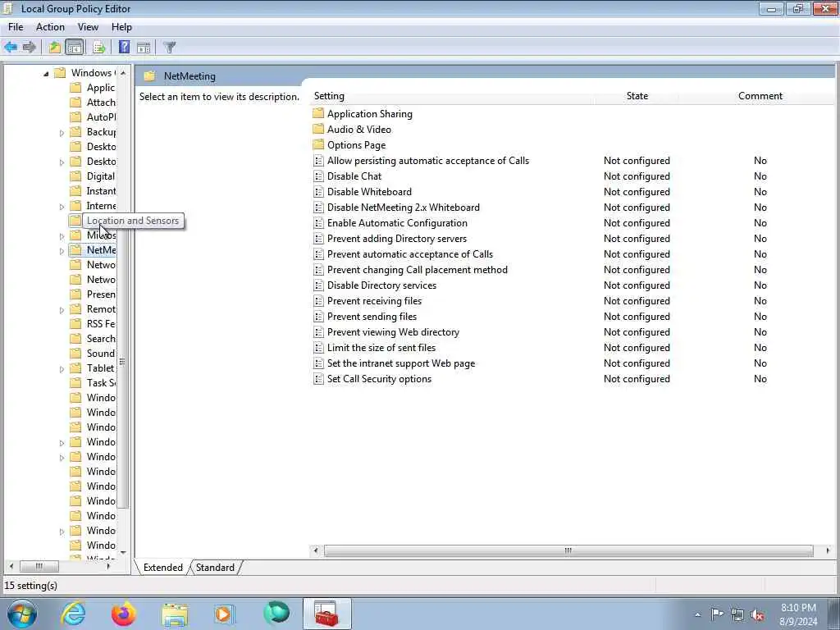The height and width of the screenshot is (630, 840).
Task: Sort by the Setting column header
Action: coord(329,96)
